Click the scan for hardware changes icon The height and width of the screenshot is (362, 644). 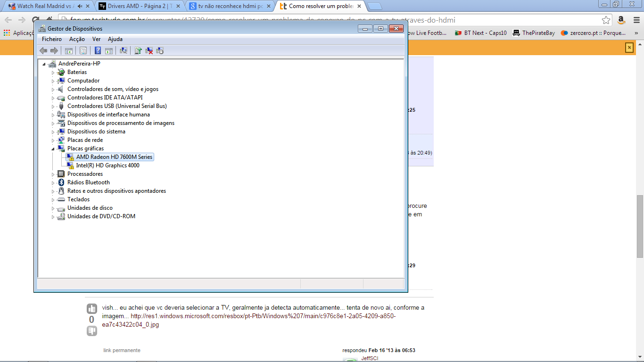pyautogui.click(x=124, y=51)
